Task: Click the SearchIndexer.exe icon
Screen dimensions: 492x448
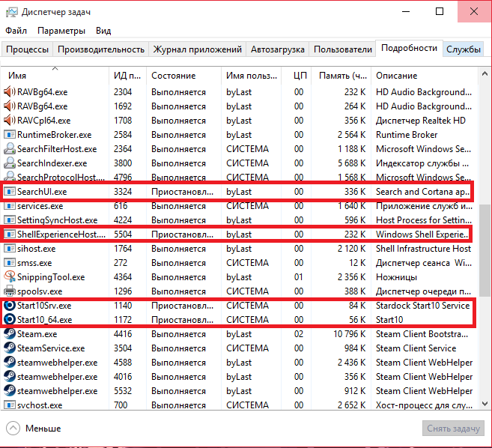Action: point(10,163)
